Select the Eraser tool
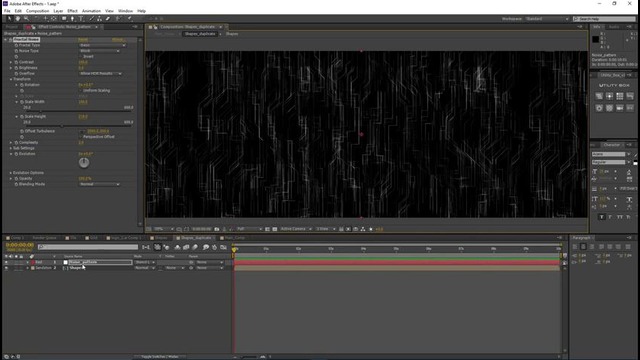This screenshot has width=640, height=360. tap(108, 19)
